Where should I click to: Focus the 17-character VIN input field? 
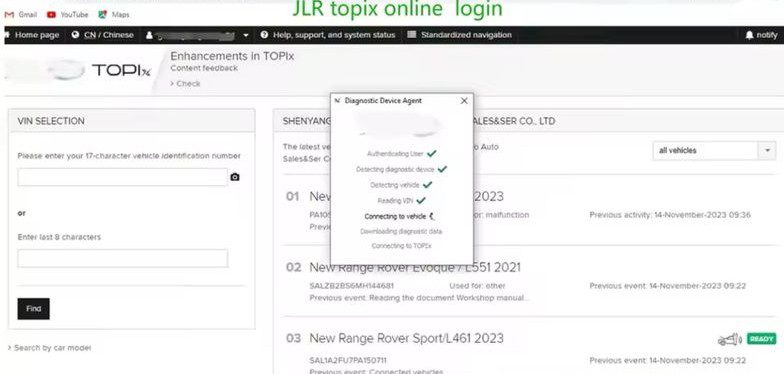(122, 177)
